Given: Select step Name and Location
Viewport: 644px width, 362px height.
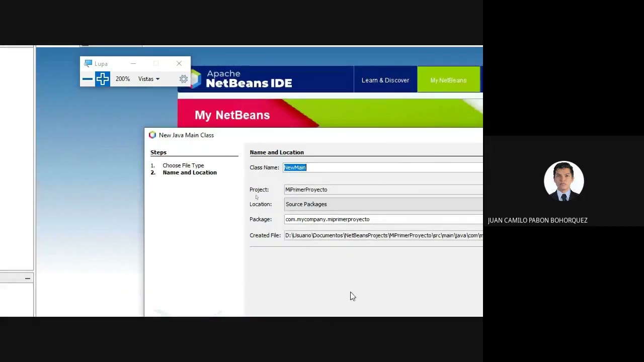Looking at the screenshot, I should coord(190,172).
